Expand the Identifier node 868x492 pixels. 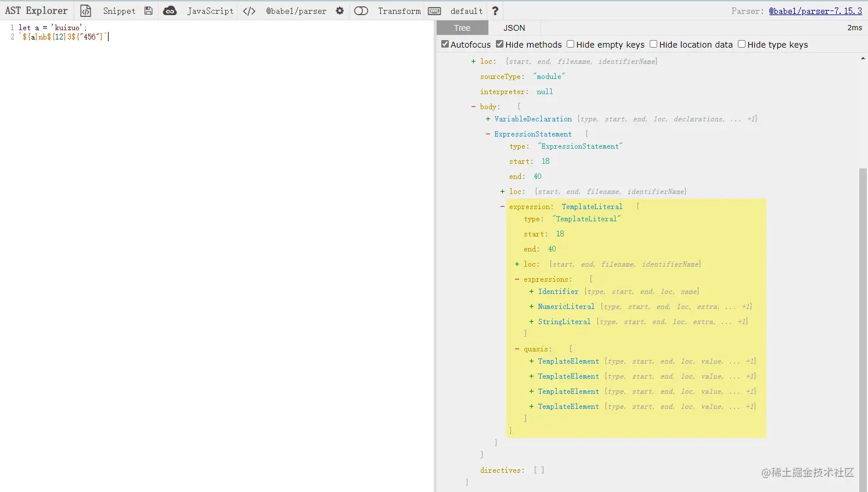(x=531, y=291)
